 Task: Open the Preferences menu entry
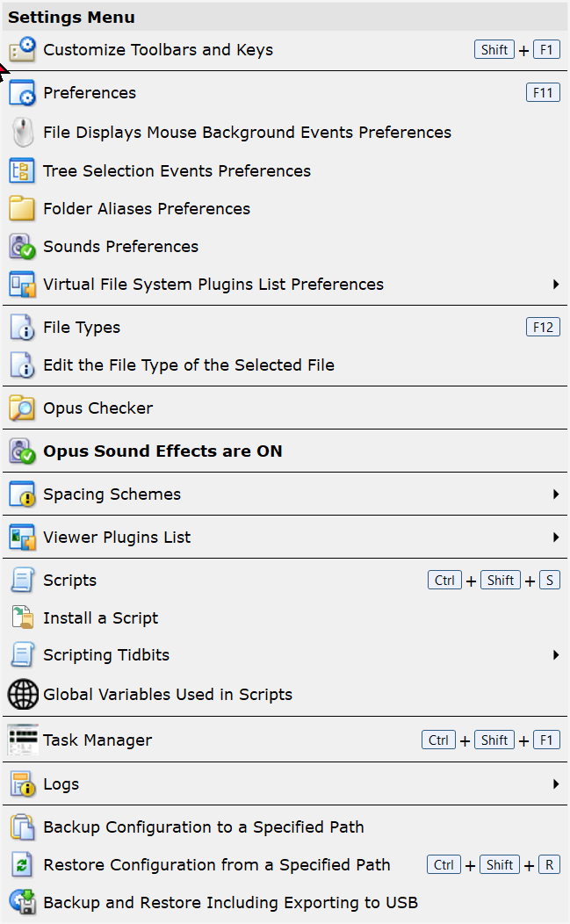[x=285, y=92]
